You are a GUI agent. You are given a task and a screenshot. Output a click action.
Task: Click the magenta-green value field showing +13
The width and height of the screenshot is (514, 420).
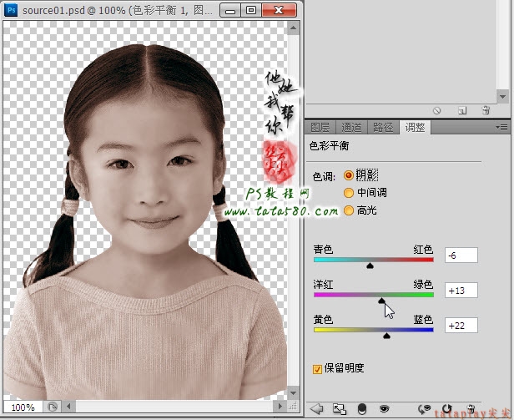pyautogui.click(x=461, y=291)
